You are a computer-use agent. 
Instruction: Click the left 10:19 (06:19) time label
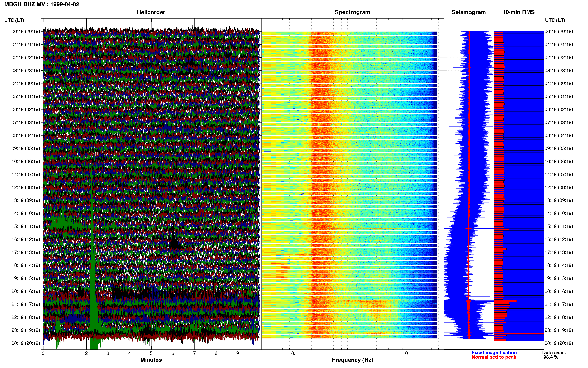pyautogui.click(x=26, y=161)
